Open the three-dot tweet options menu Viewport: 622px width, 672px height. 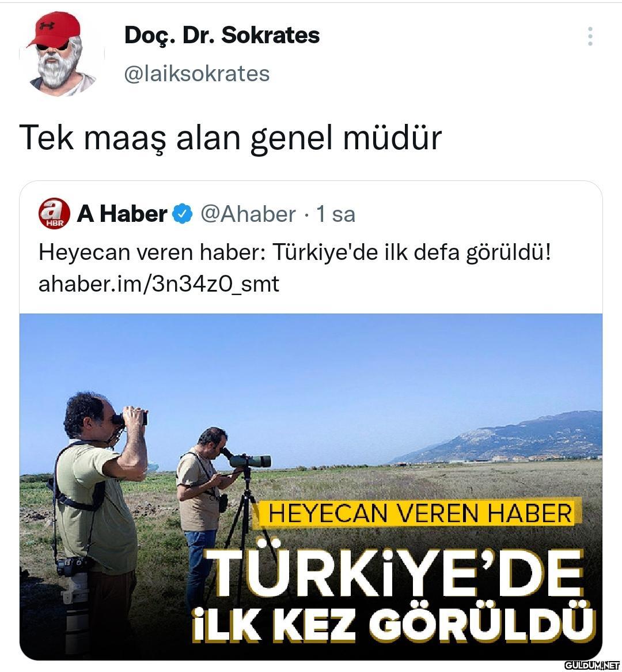590,36
